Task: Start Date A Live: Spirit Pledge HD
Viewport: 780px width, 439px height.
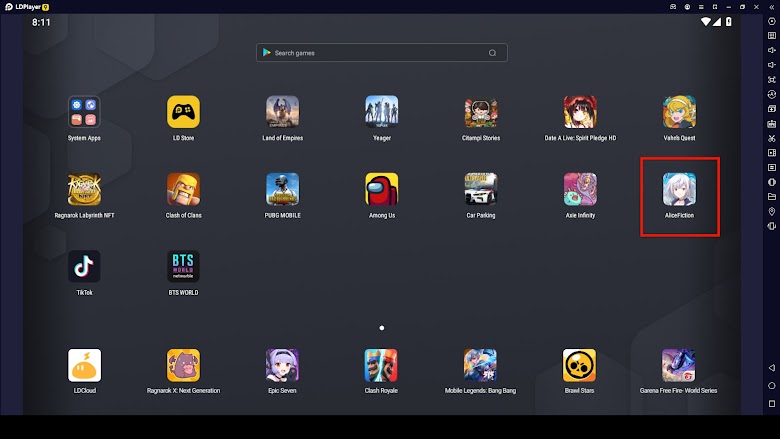Action: (580, 112)
